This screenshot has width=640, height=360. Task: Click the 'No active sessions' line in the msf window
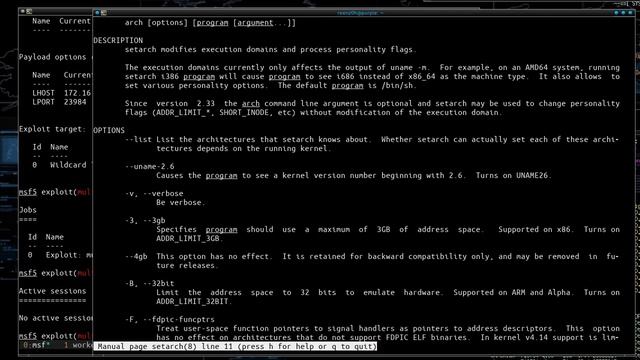(56, 318)
